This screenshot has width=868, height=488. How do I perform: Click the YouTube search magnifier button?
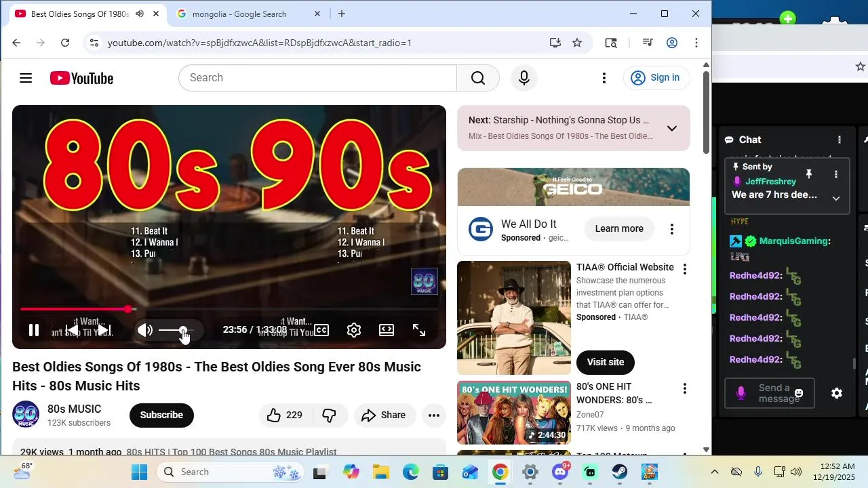click(x=478, y=78)
